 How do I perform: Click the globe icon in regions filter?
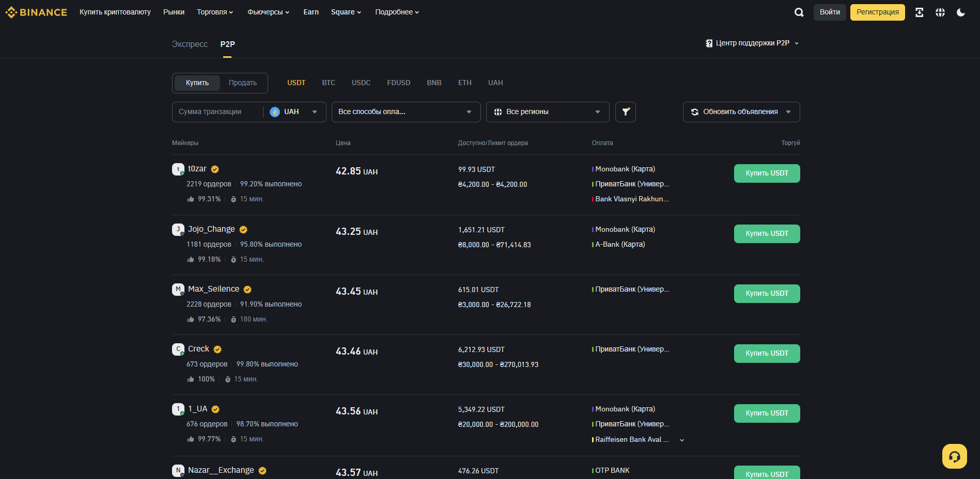[498, 111]
